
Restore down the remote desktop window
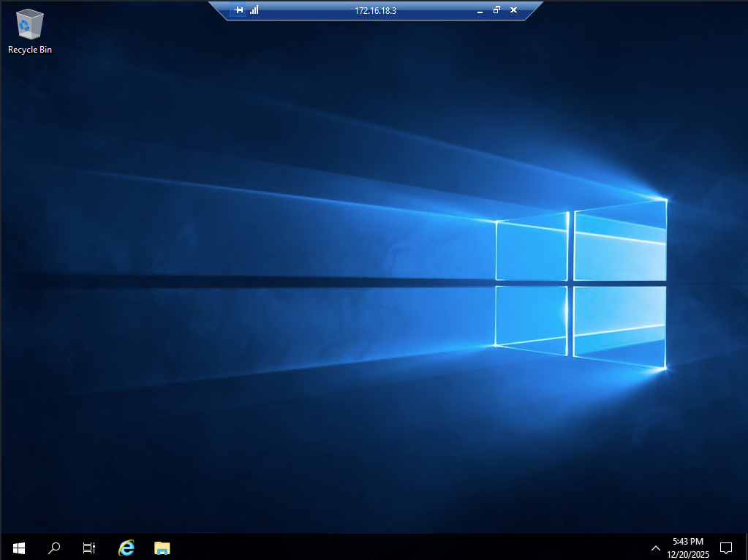pos(496,10)
